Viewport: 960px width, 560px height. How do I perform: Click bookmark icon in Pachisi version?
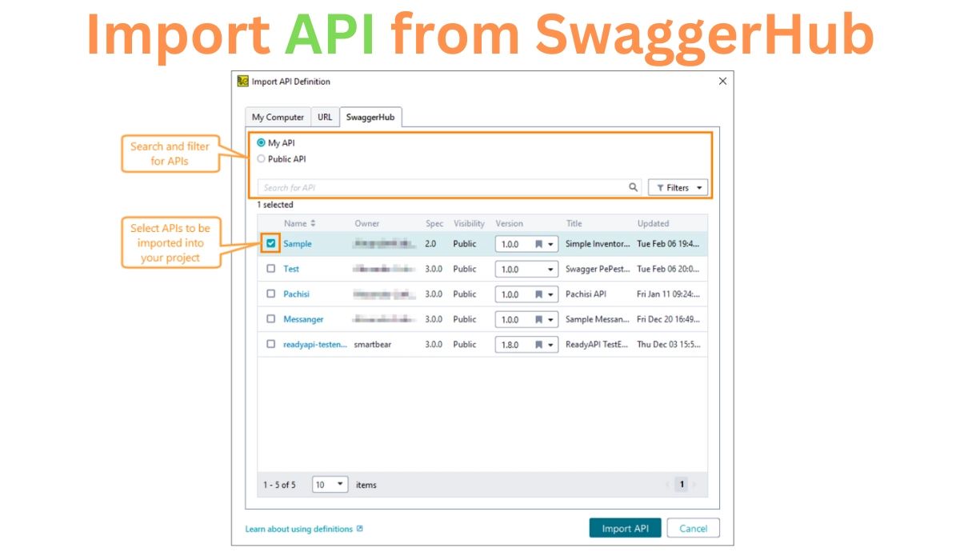(539, 294)
